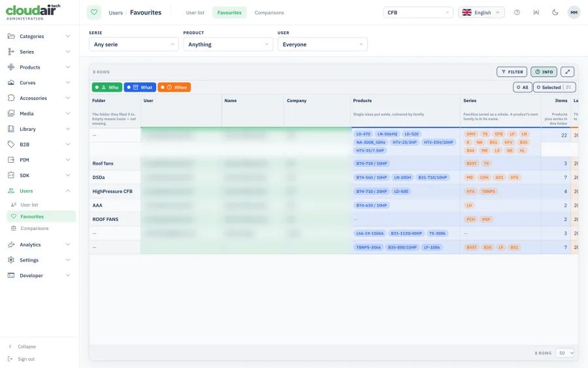Open the Any serie dropdown
Viewport: 588px width, 368px height.
tap(134, 44)
